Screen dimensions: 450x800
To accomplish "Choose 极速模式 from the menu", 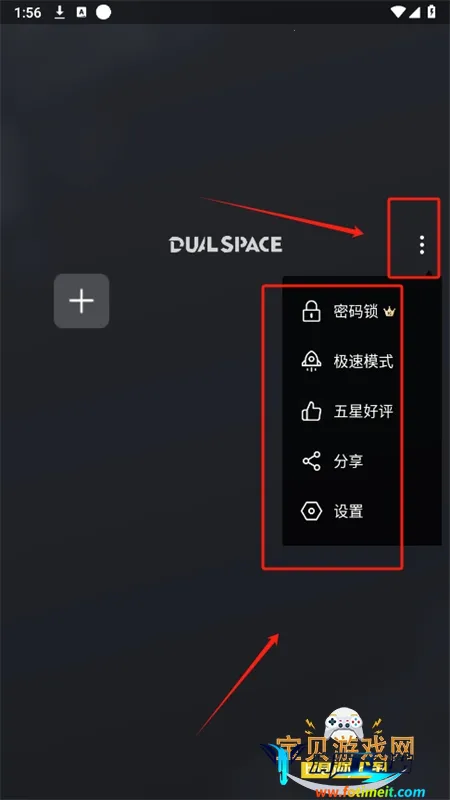I will 363,361.
